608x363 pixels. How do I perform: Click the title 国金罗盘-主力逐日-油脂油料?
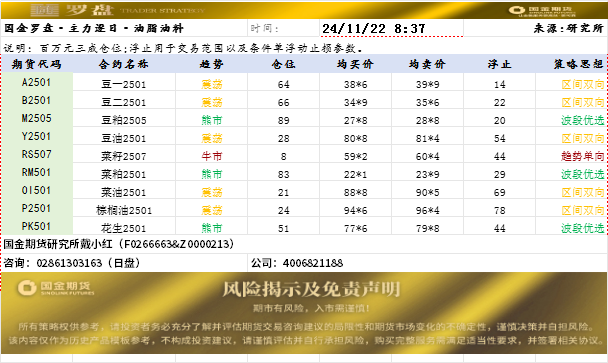pos(93,28)
